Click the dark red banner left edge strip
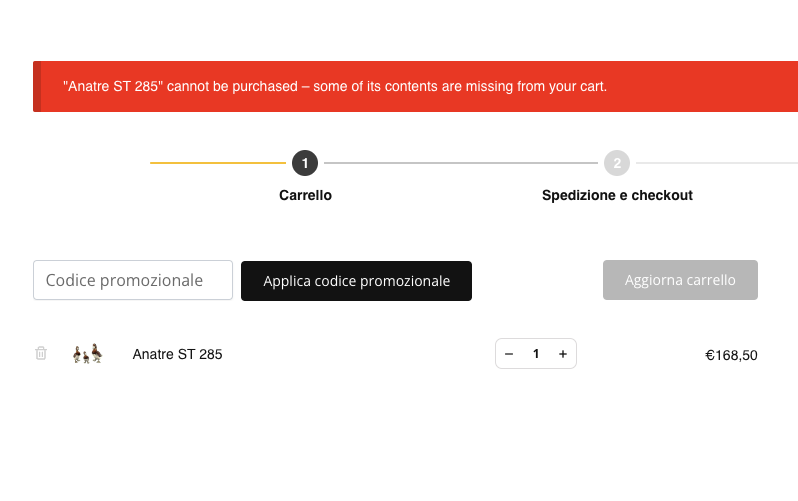Viewport: 798px width, 501px height. point(37,87)
